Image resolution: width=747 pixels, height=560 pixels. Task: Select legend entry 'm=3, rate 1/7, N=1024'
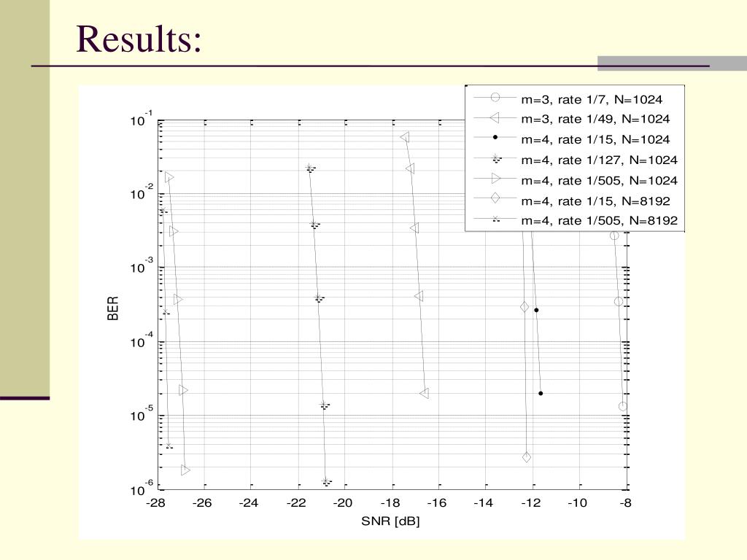tap(592, 99)
